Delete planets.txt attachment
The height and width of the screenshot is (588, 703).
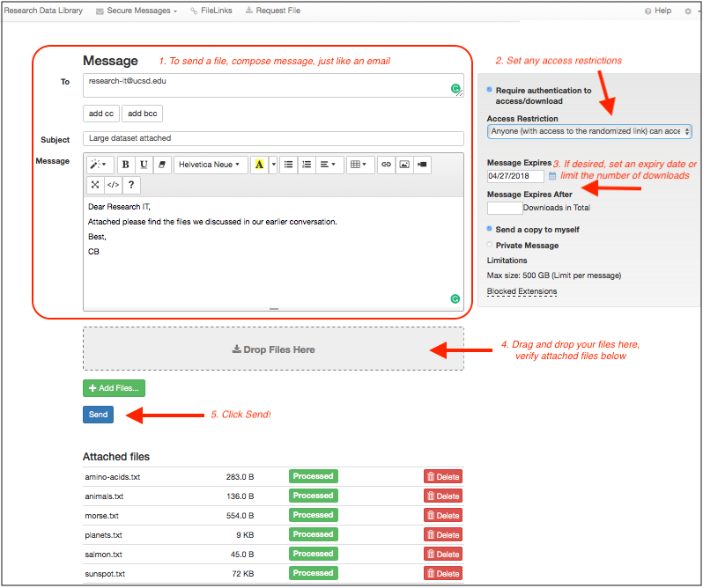pos(443,534)
